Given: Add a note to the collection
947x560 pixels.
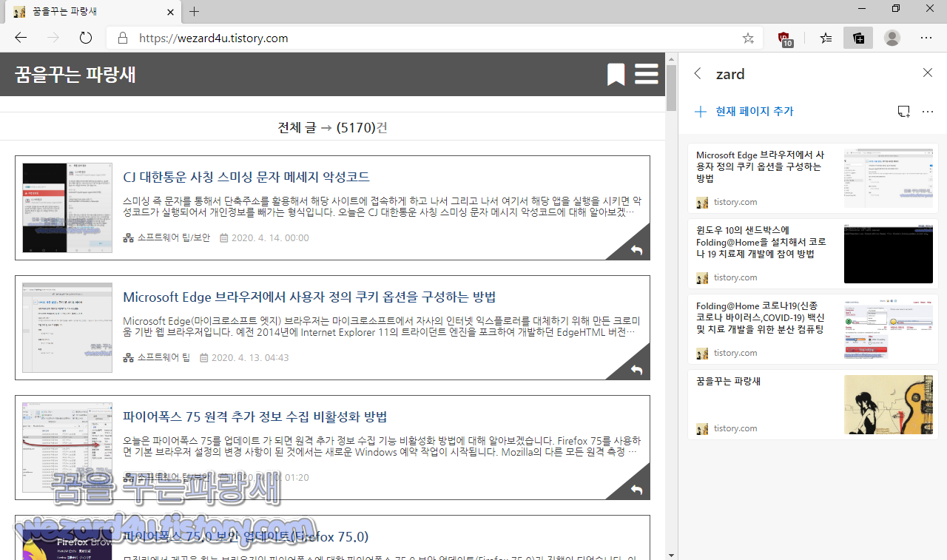Looking at the screenshot, I should (903, 112).
